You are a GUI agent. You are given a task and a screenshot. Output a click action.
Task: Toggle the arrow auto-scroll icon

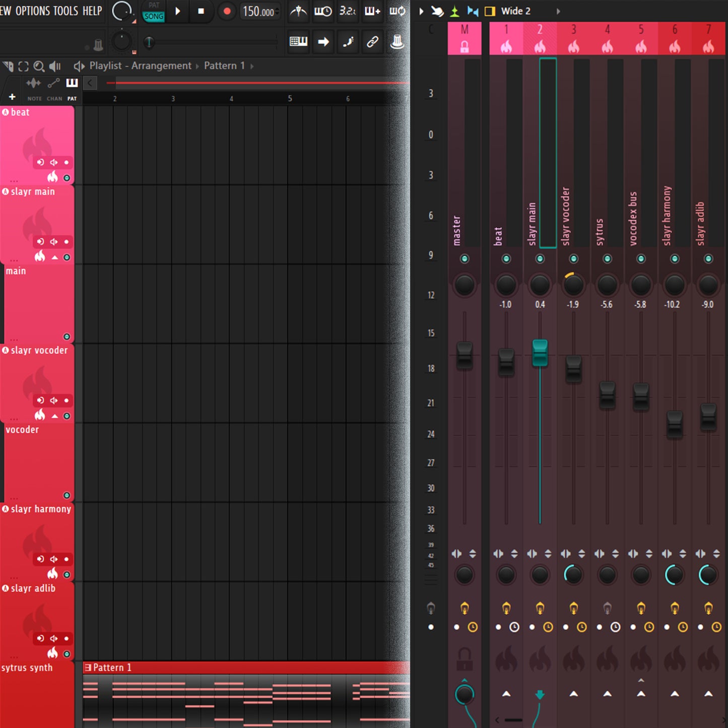click(323, 41)
